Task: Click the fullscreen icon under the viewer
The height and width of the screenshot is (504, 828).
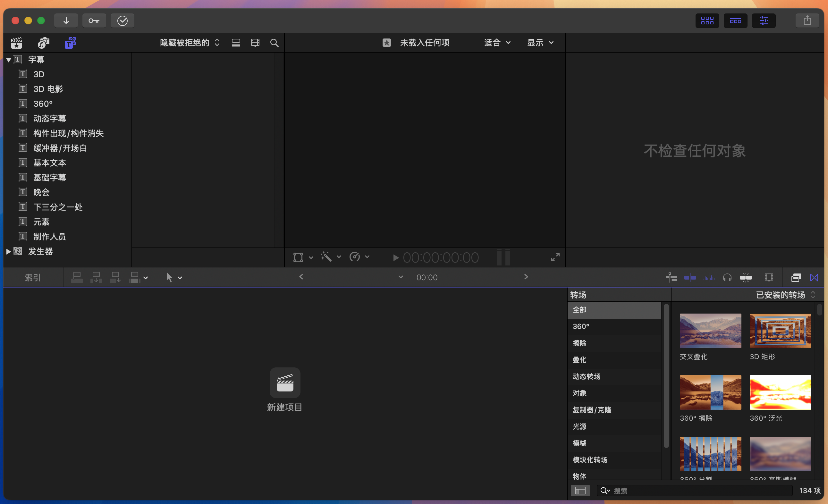Action: pyautogui.click(x=554, y=257)
